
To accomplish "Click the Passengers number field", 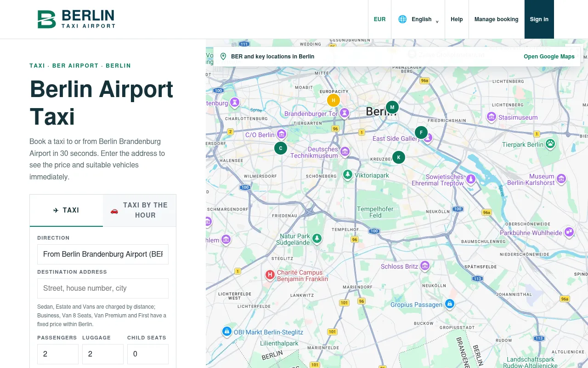I will [x=58, y=354].
